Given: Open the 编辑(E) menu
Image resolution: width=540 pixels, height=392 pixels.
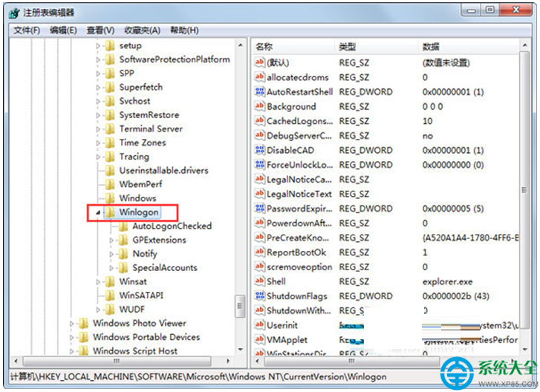Looking at the screenshot, I should click(x=63, y=30).
